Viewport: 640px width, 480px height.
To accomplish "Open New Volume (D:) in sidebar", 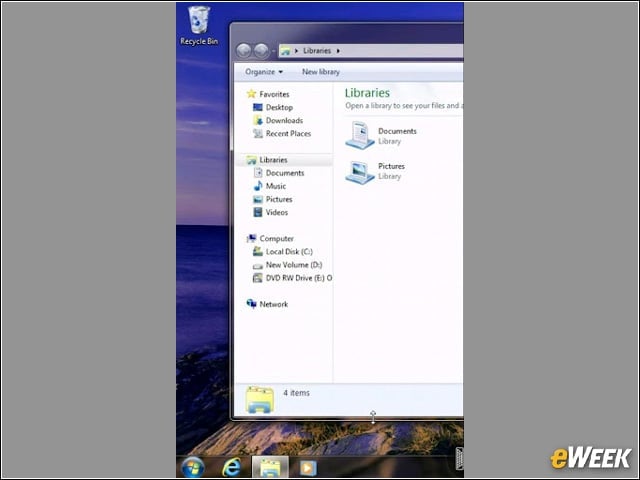I will (294, 265).
